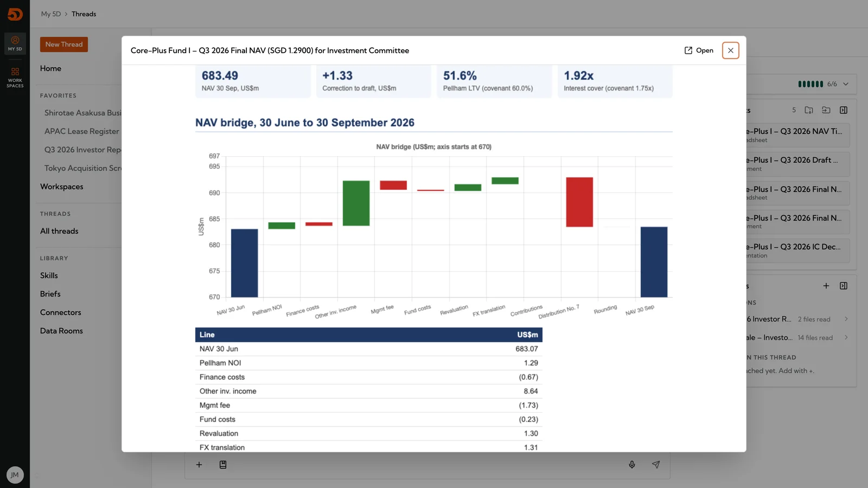The image size is (868, 488).
Task: Open Q3 2026 Draft document artifact
Action: click(x=798, y=164)
